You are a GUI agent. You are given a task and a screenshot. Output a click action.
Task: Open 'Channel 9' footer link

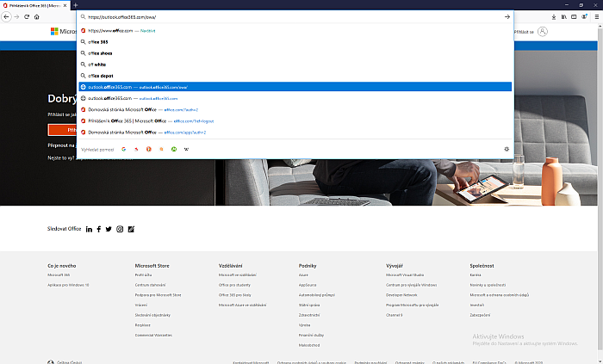pos(395,315)
